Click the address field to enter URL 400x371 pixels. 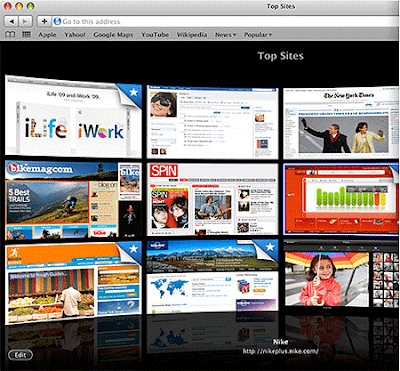tap(226, 21)
